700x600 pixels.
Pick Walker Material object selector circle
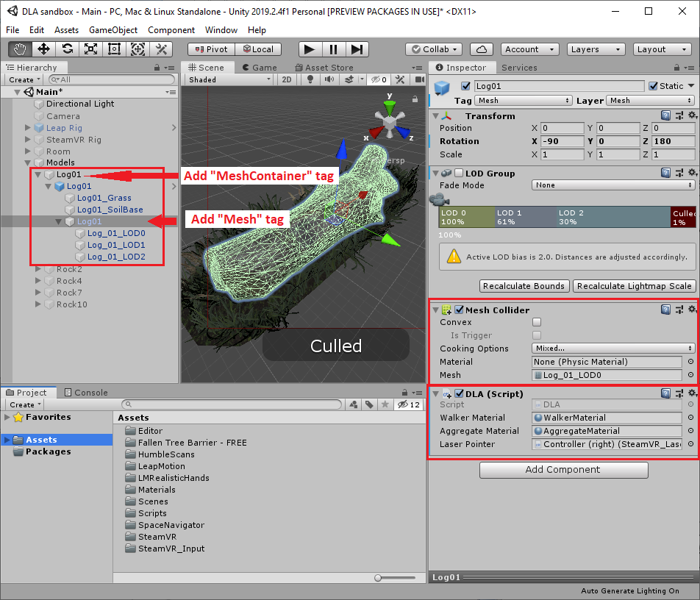coord(690,418)
